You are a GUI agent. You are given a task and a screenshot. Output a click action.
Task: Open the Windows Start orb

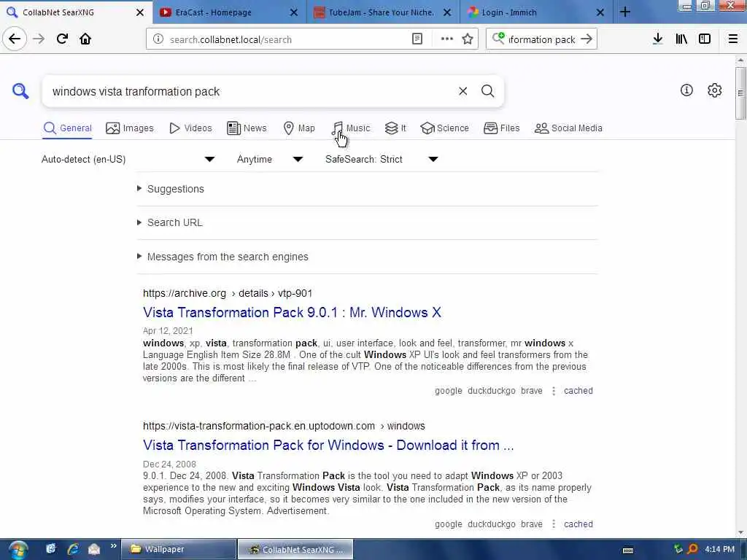point(18,550)
